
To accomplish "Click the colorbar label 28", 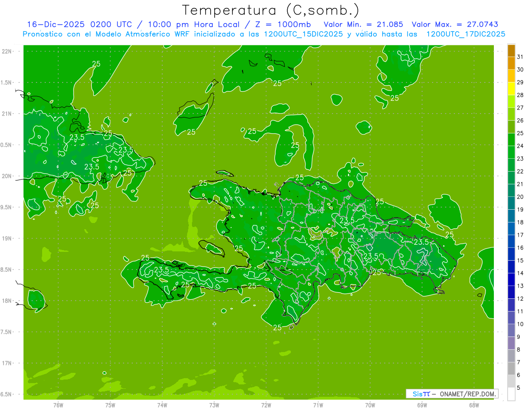I will pos(520,95).
